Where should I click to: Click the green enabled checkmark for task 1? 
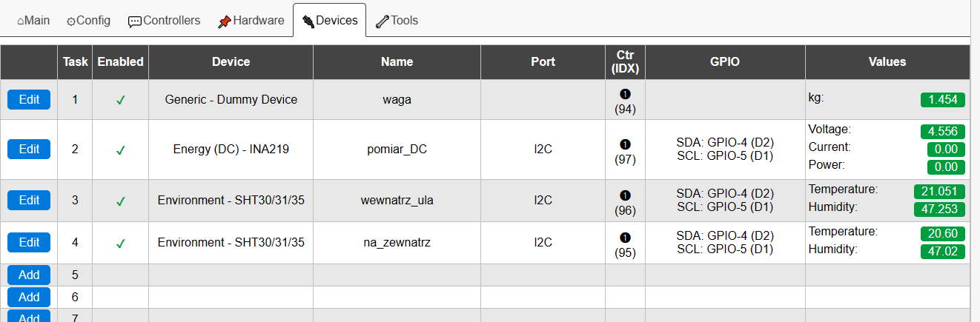120,100
